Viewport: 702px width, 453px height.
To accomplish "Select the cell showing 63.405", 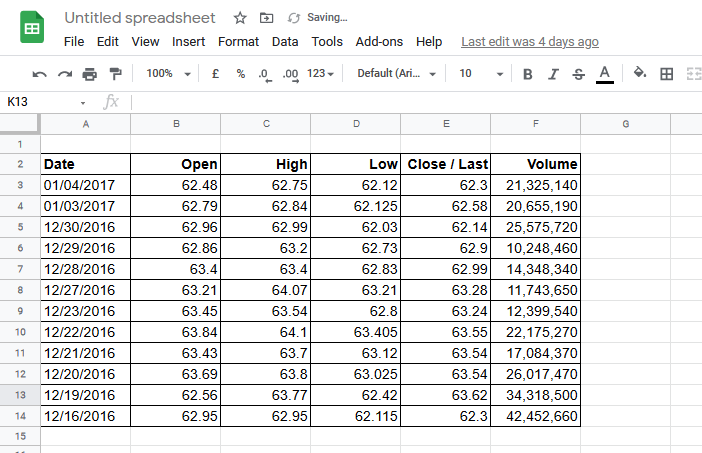I will (355, 332).
